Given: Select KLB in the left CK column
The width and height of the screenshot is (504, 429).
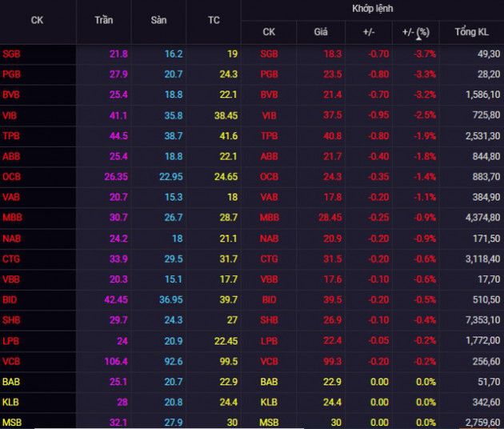Looking at the screenshot, I should [10, 402].
